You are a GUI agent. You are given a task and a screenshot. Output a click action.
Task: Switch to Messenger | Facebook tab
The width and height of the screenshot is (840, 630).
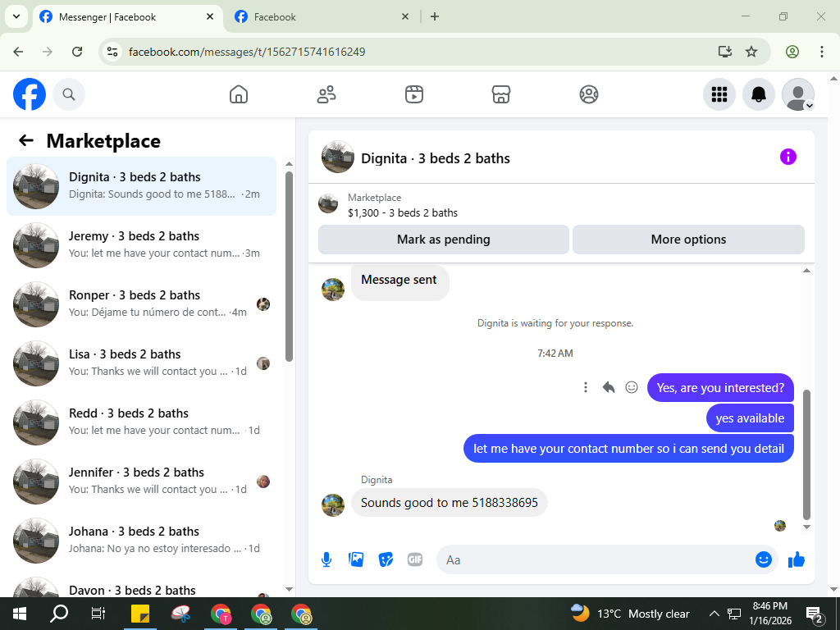127,17
